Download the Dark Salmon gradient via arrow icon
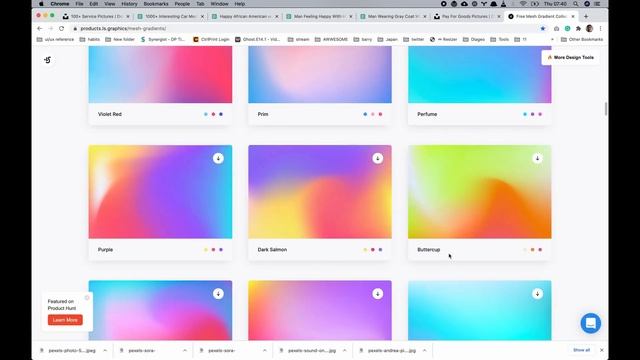 (x=378, y=158)
